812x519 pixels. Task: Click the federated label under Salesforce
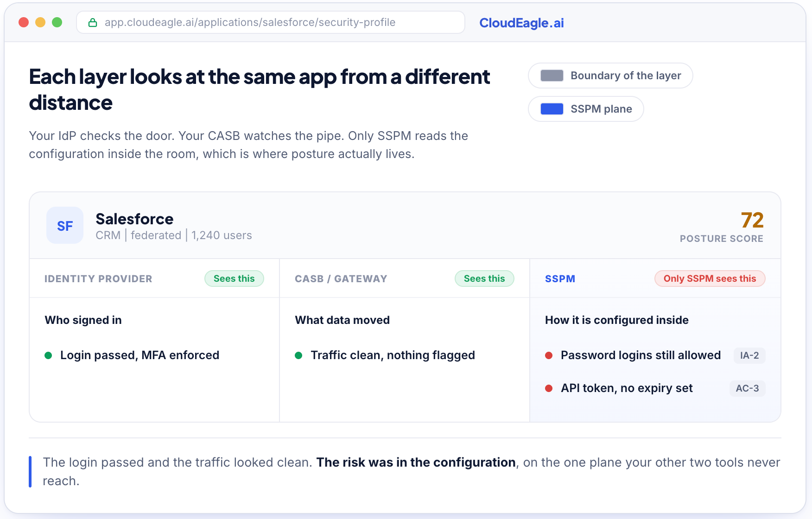coord(156,235)
